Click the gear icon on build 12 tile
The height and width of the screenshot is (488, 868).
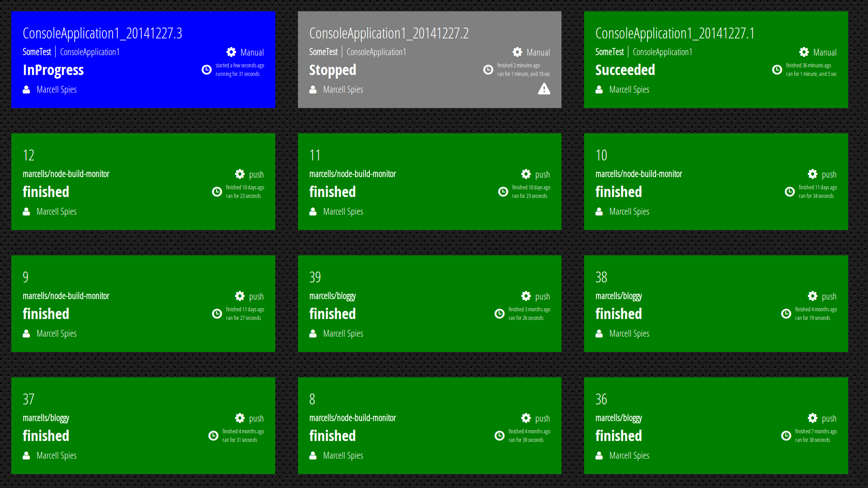[240, 174]
